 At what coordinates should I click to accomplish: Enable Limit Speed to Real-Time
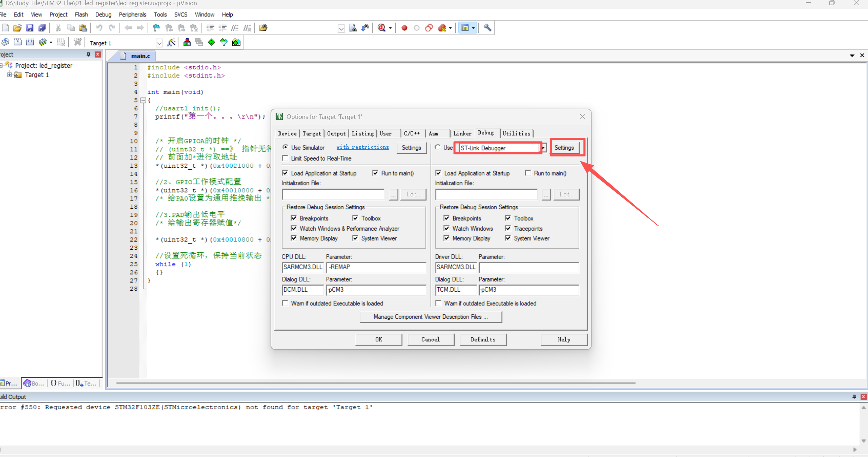click(x=286, y=158)
